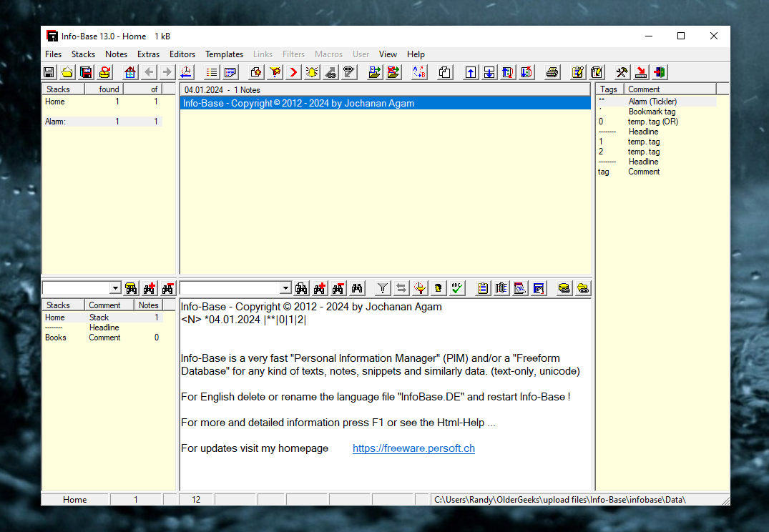Click the yellow alarm bell icon
The image size is (769, 532).
pos(312,72)
